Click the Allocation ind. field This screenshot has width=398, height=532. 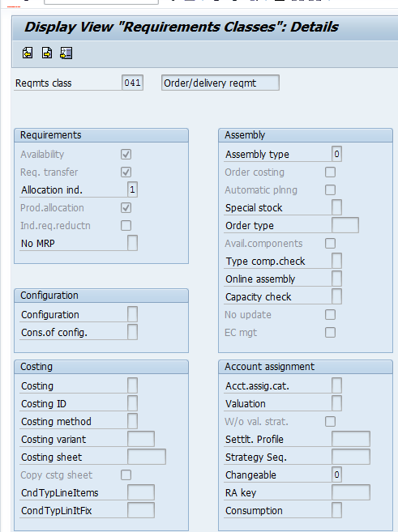pyautogui.click(x=132, y=189)
